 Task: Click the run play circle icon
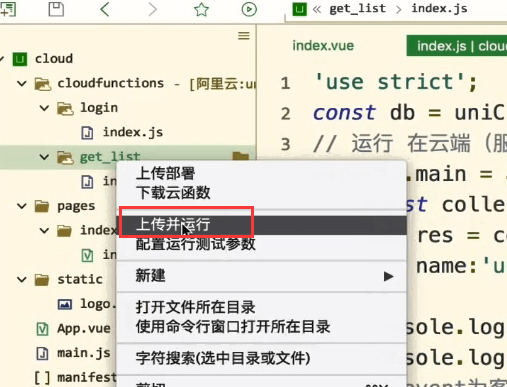pyautogui.click(x=249, y=9)
